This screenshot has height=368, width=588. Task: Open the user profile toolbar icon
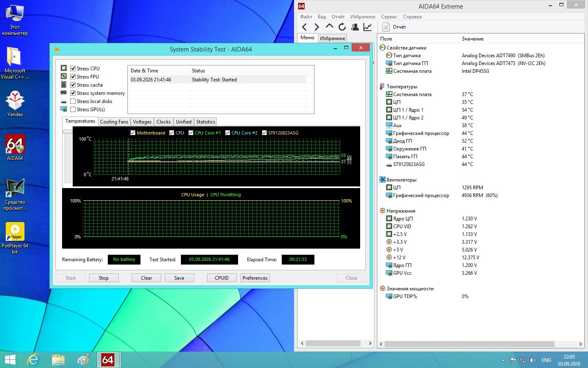tap(355, 27)
